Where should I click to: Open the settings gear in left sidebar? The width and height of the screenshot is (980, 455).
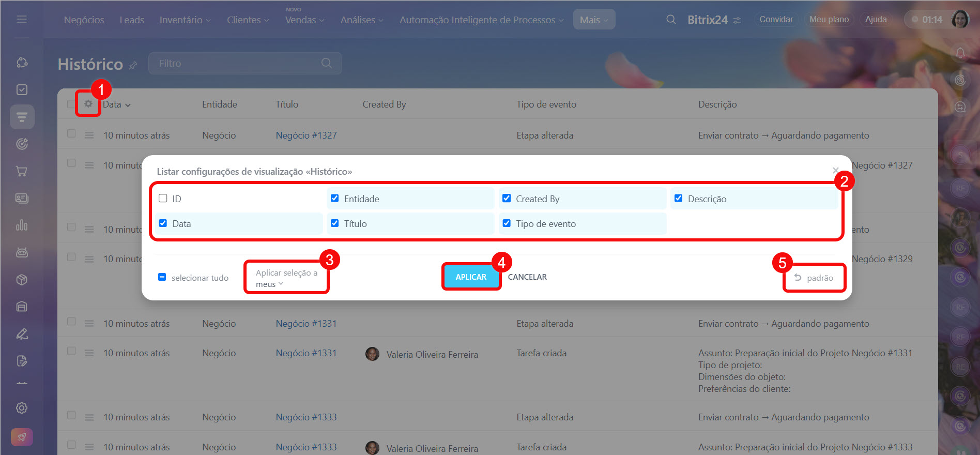point(22,408)
